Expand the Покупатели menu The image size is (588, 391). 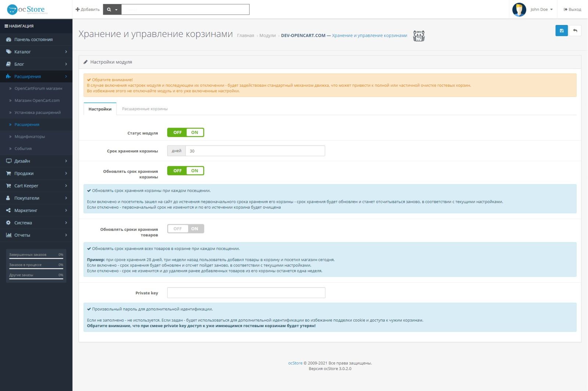[36, 198]
